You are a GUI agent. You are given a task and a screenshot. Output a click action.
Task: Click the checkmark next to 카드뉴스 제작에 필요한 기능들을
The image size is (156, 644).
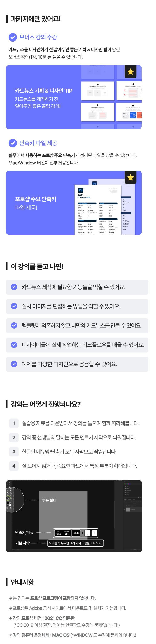point(14,287)
